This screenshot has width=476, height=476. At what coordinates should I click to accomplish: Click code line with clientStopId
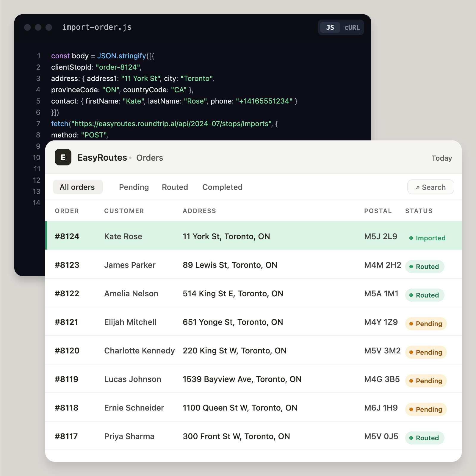96,67
